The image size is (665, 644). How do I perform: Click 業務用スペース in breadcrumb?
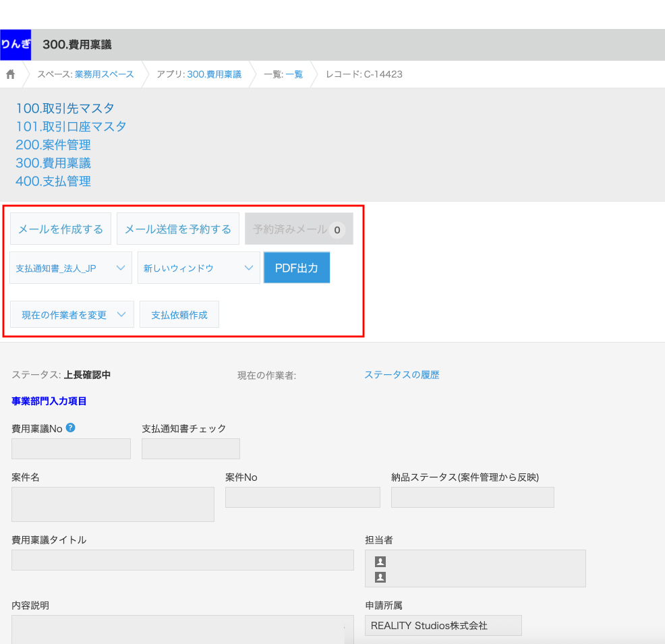pyautogui.click(x=104, y=74)
